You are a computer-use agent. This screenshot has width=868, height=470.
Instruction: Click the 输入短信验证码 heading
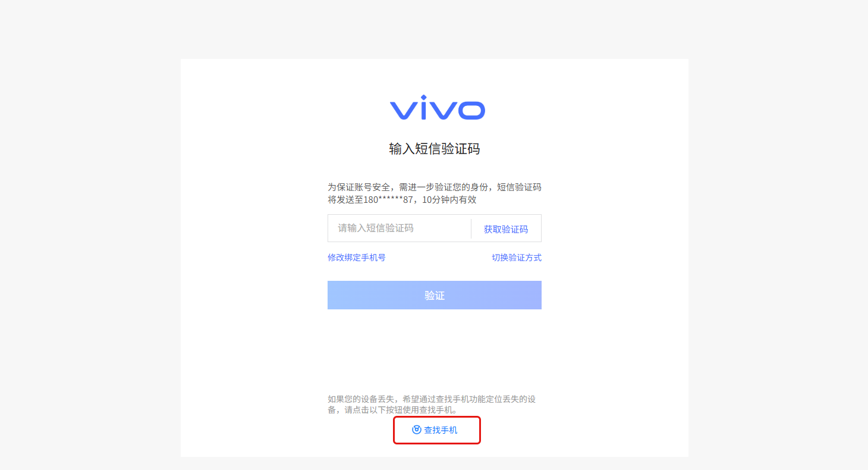point(435,149)
